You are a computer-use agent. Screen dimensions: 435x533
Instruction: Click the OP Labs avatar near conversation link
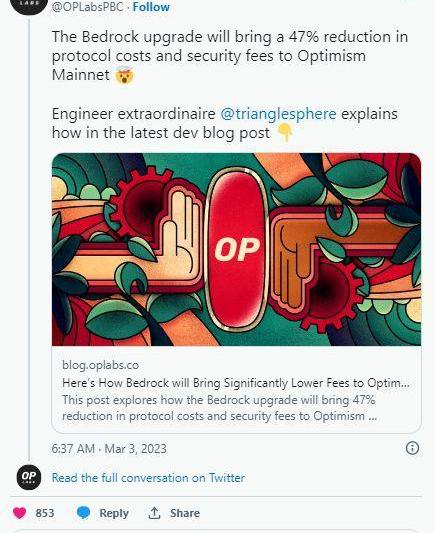click(29, 477)
